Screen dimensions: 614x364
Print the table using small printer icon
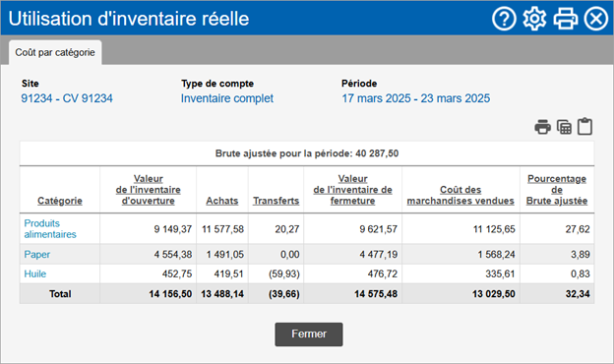543,127
